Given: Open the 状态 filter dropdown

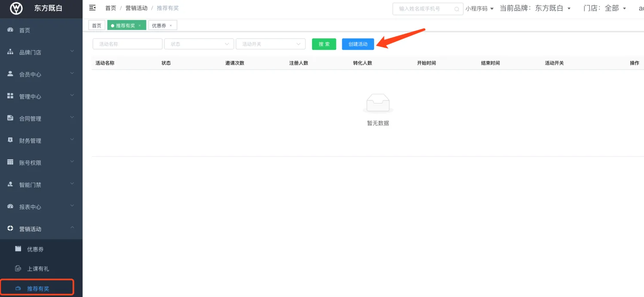Looking at the screenshot, I should pyautogui.click(x=199, y=44).
